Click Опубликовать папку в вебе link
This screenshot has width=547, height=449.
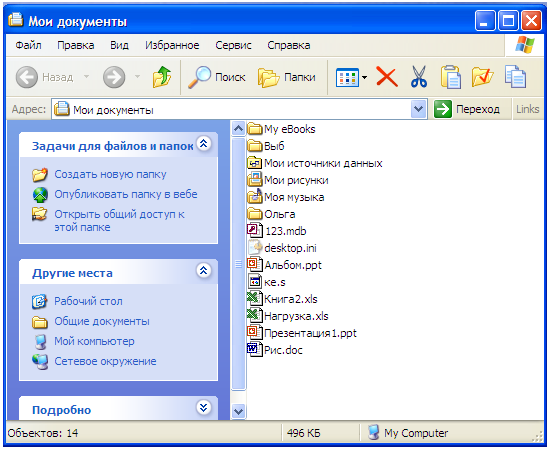[x=126, y=194]
